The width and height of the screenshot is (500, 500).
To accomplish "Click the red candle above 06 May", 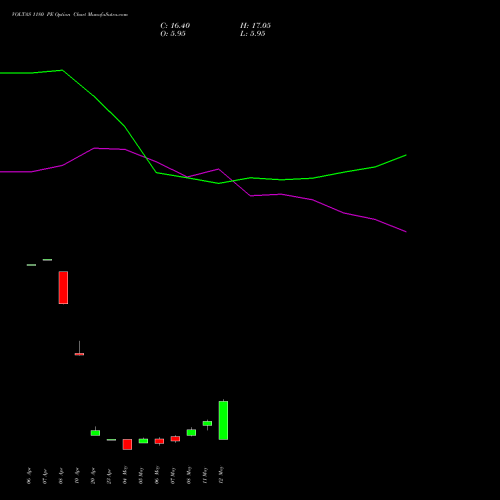I will point(159,441).
